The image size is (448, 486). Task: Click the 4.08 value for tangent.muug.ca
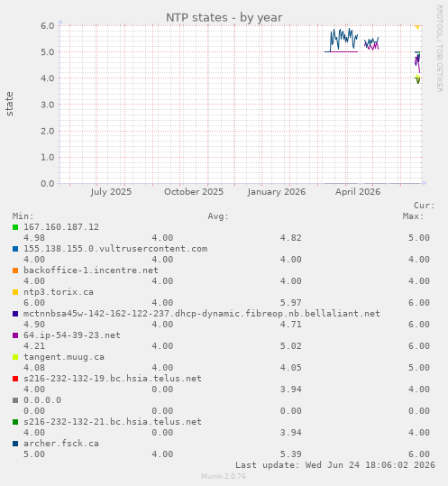[x=34, y=368]
